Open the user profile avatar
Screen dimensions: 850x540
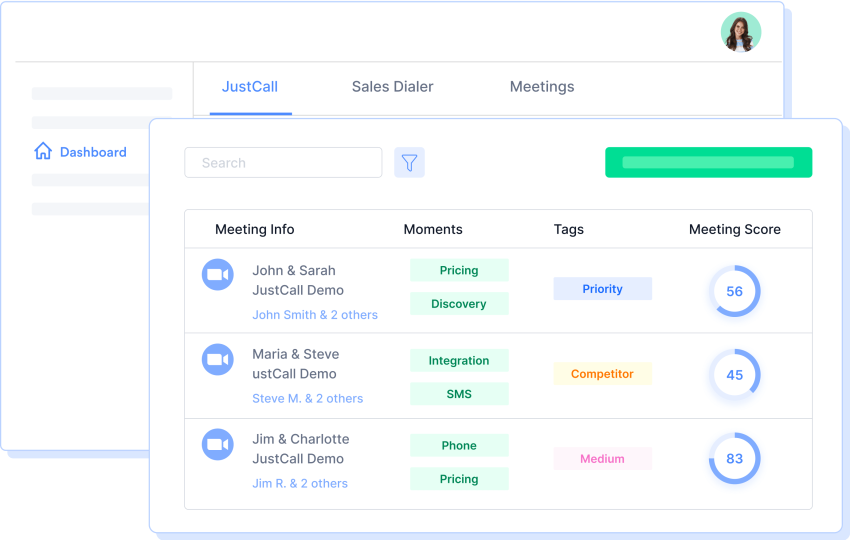[x=740, y=33]
